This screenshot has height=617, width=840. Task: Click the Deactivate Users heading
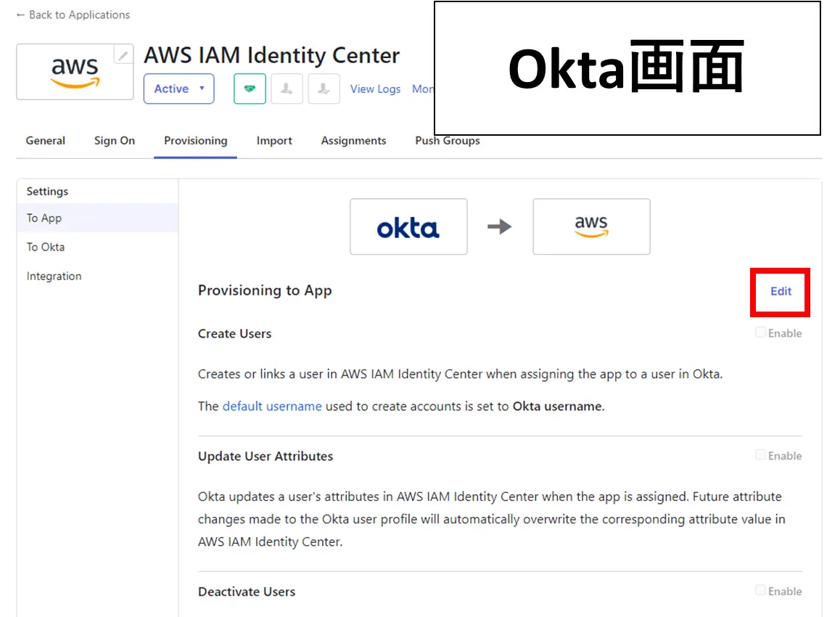(247, 592)
